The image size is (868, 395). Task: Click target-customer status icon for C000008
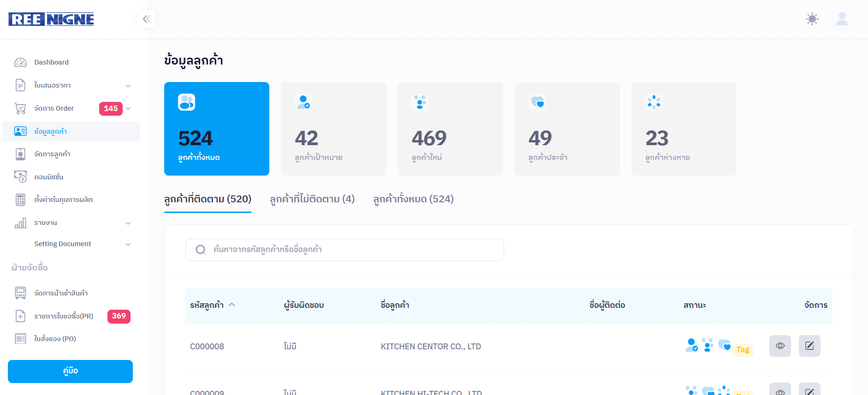point(691,345)
